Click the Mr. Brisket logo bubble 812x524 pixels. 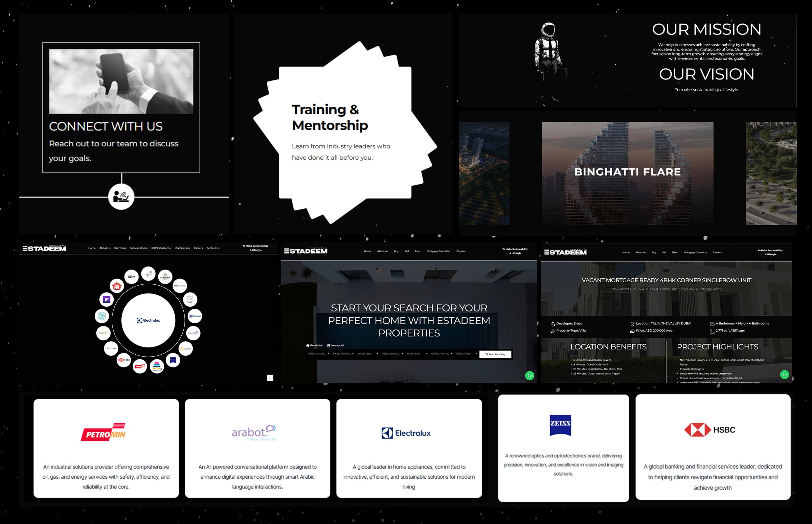165,277
